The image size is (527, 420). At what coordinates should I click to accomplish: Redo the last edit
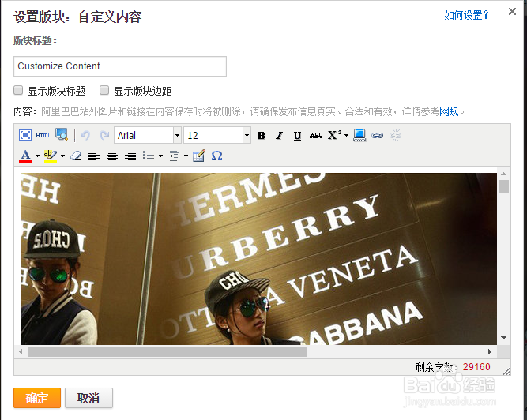click(x=104, y=135)
